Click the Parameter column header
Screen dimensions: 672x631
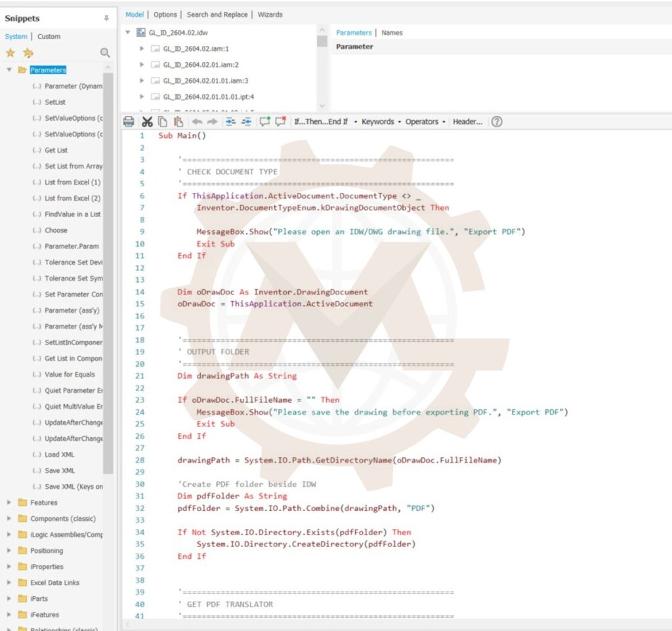pyautogui.click(x=354, y=47)
